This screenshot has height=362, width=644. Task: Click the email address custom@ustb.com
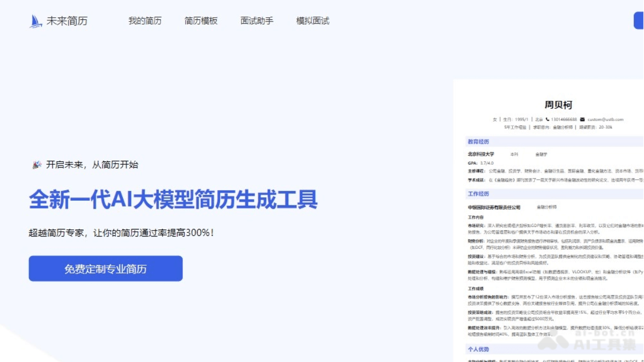click(605, 120)
